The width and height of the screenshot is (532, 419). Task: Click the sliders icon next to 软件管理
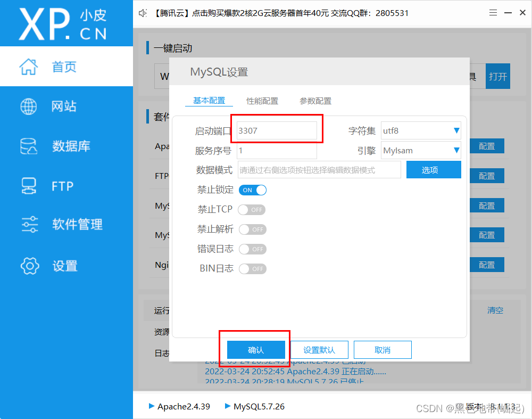click(x=29, y=225)
